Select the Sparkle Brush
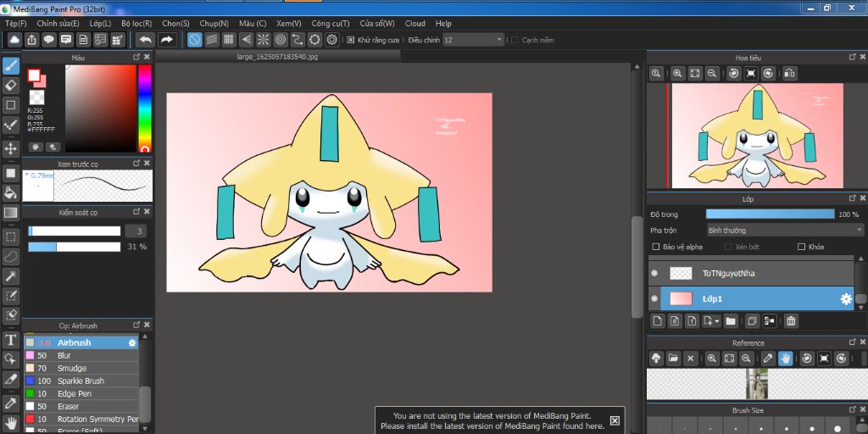 pos(81,381)
